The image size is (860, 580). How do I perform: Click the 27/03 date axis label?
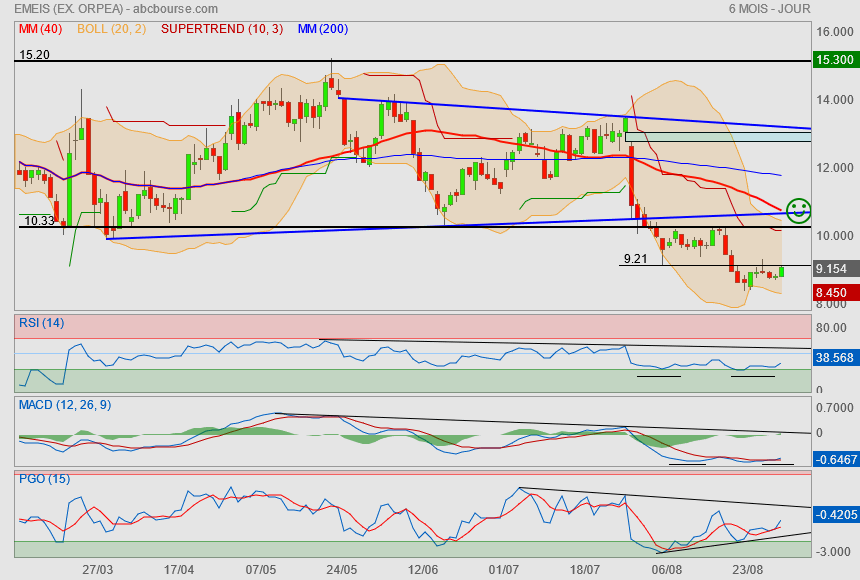(x=98, y=570)
